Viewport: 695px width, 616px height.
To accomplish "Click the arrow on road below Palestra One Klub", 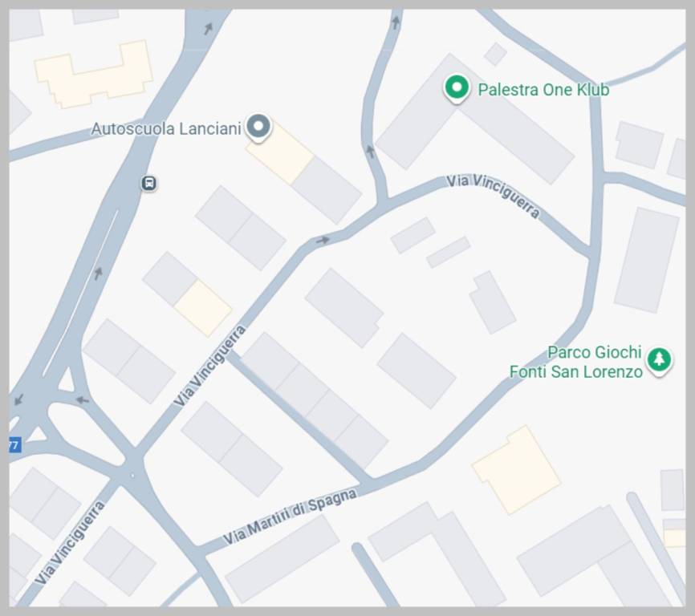I will pos(371,152).
